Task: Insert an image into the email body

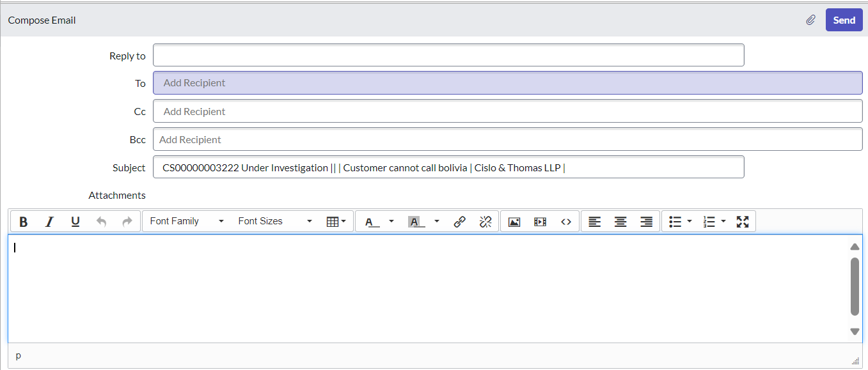Action: pos(514,221)
